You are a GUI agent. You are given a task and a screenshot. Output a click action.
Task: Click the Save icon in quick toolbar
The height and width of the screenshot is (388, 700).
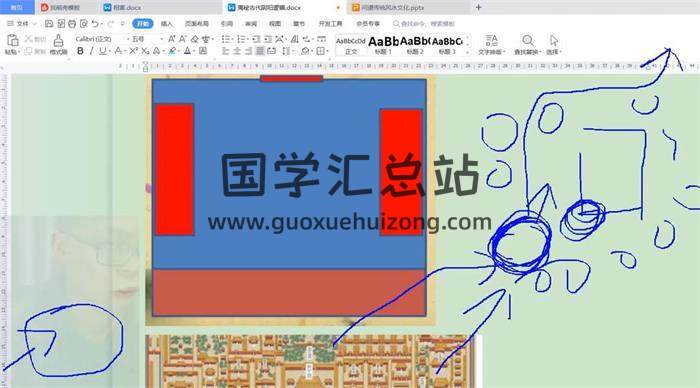coord(49,23)
